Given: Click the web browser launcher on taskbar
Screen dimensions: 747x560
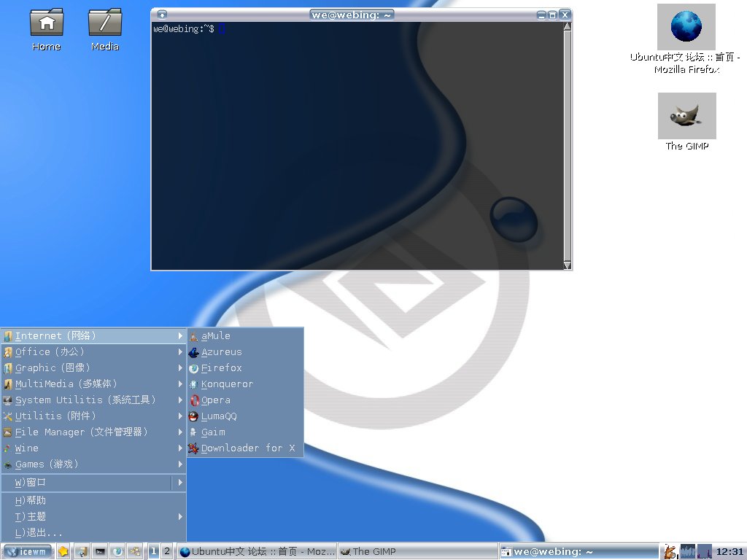Looking at the screenshot, I should tap(117, 551).
